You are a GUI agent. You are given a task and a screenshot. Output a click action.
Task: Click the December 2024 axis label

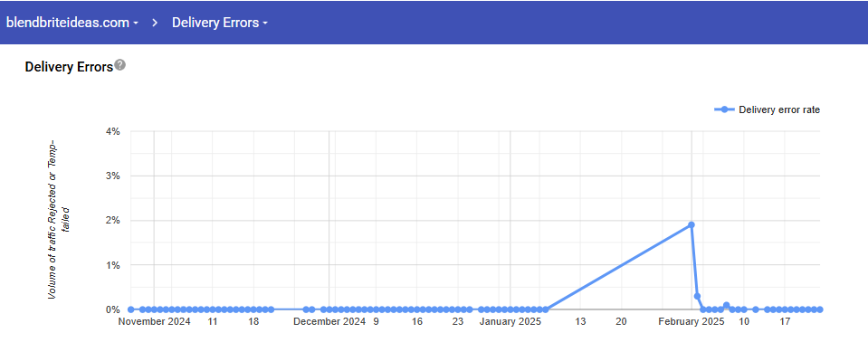pos(329,321)
